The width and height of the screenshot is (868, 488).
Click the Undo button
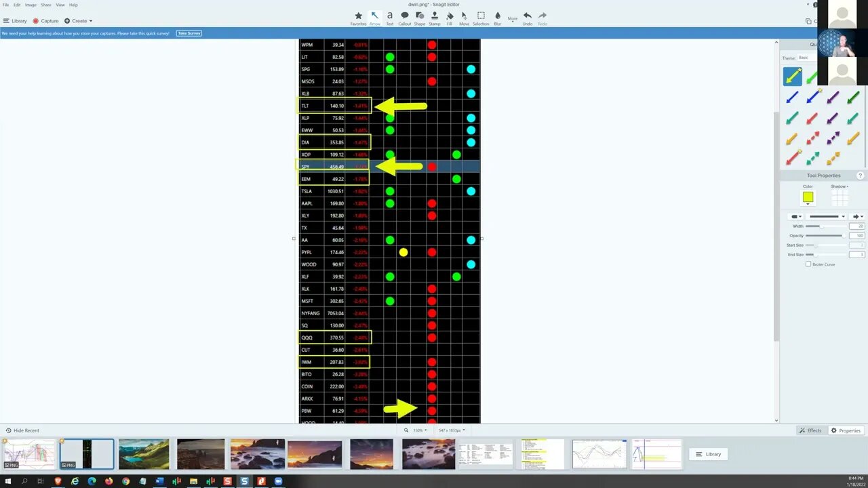(527, 18)
